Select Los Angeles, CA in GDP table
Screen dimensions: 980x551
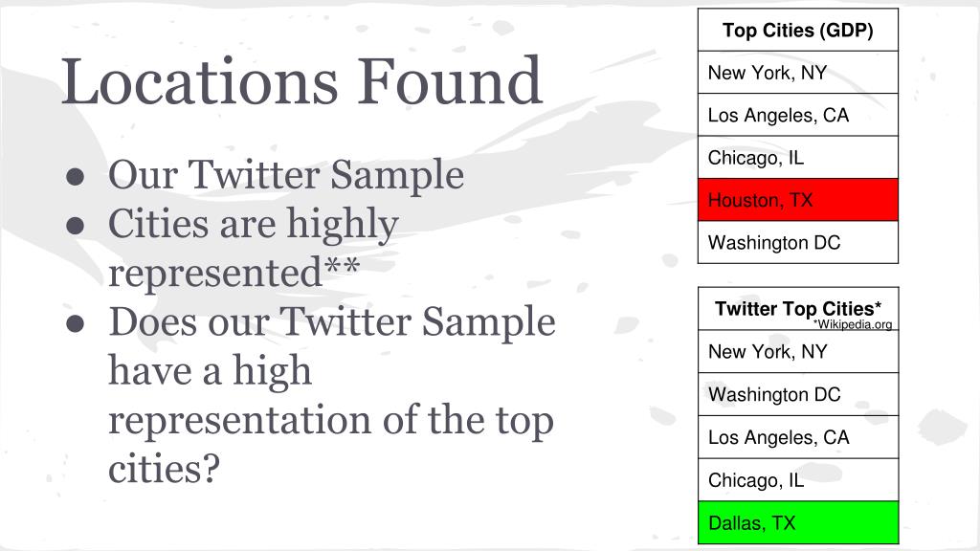[798, 115]
